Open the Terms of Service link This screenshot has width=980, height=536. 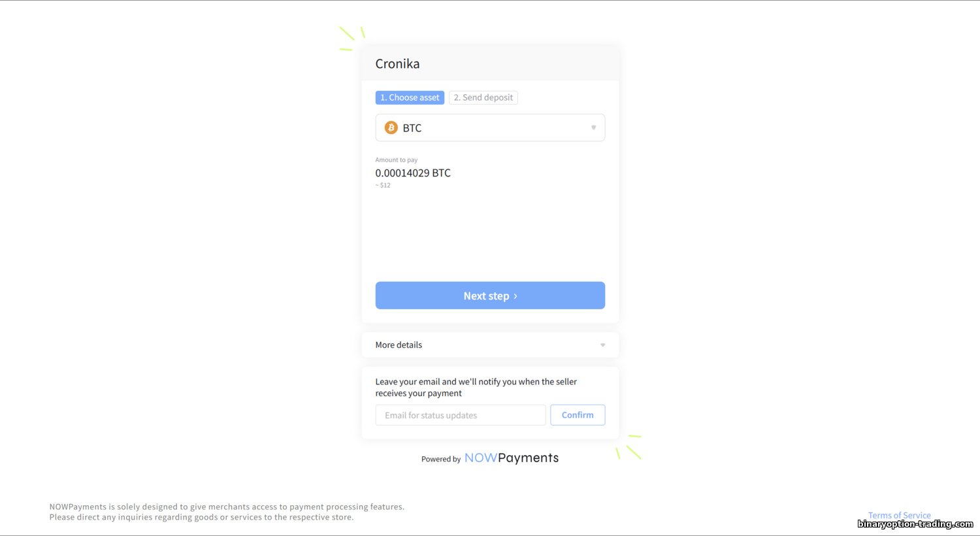[899, 515]
